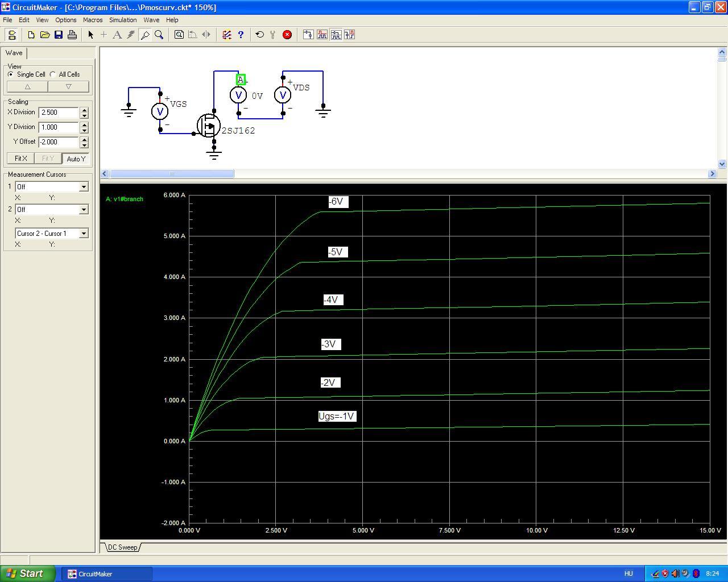This screenshot has height=582, width=728.
Task: Activate the probe tool
Action: pos(145,35)
